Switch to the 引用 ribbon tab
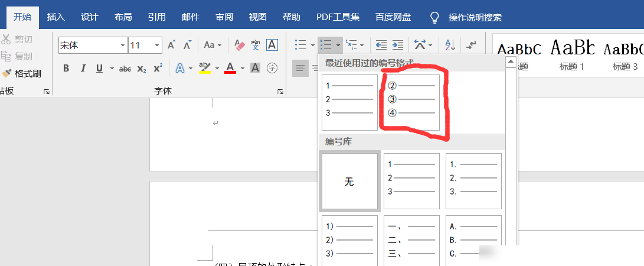The height and width of the screenshot is (266, 644). [157, 17]
